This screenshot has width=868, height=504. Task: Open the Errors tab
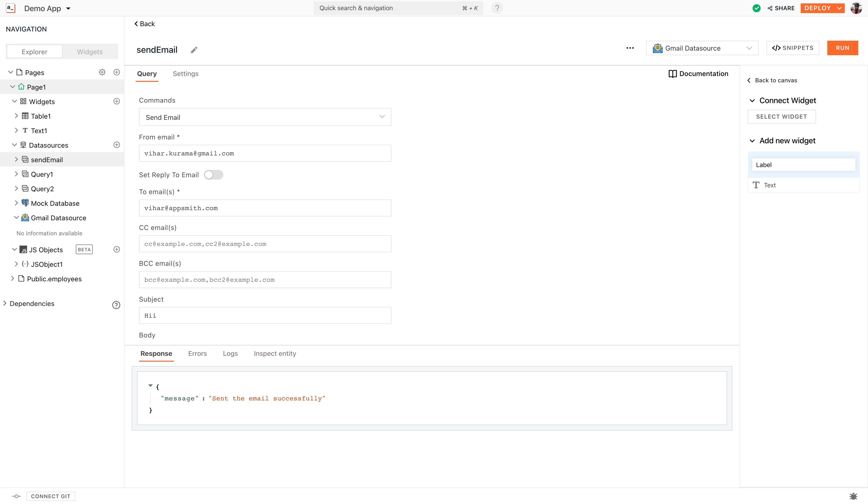(x=197, y=354)
